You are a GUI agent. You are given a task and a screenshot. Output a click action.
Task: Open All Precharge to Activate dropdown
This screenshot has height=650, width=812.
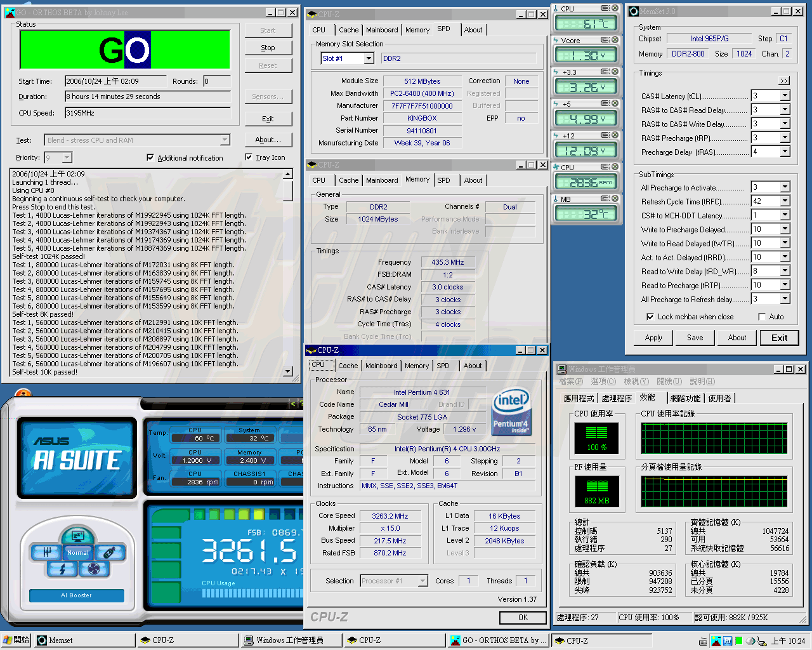coord(785,187)
